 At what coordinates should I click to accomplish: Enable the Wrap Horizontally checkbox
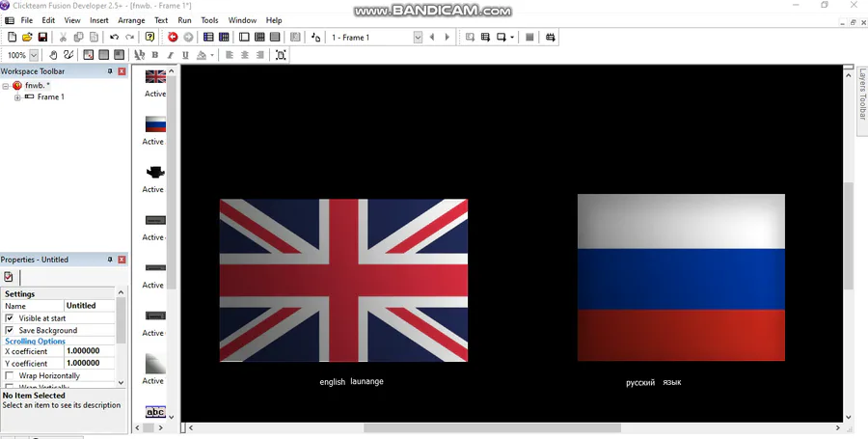point(10,376)
